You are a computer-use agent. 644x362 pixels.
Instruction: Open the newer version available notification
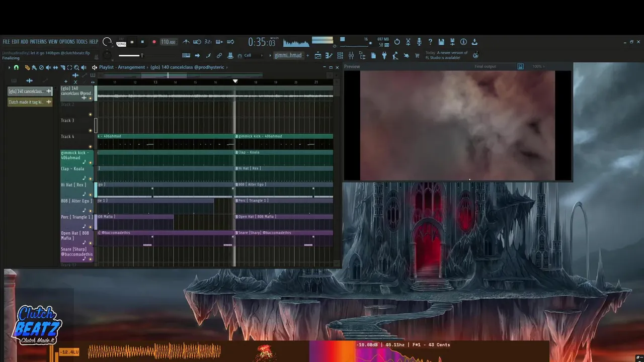tap(447, 55)
